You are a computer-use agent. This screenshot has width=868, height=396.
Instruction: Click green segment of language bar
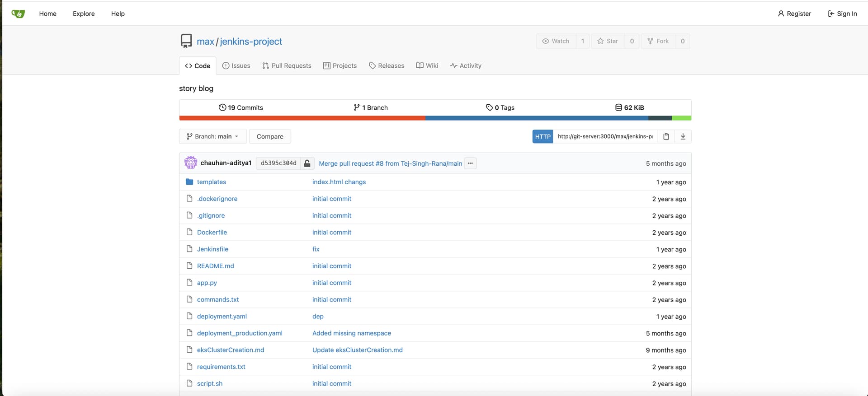coord(682,118)
